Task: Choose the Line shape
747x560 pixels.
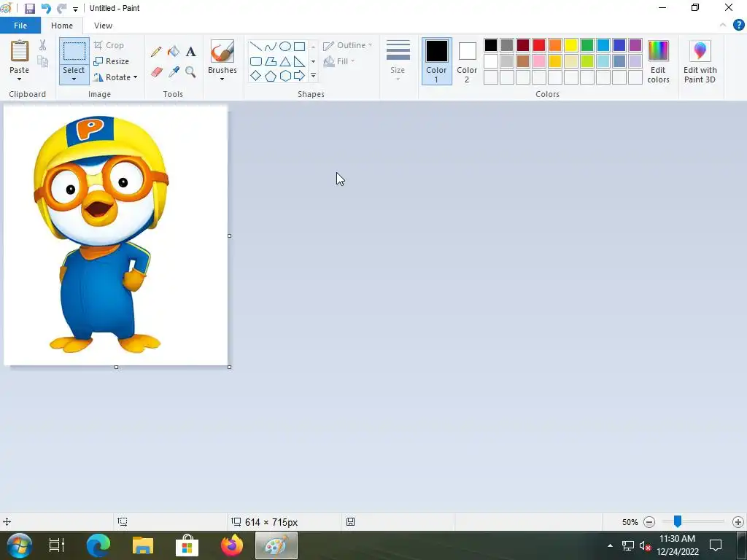Action: 256,47
